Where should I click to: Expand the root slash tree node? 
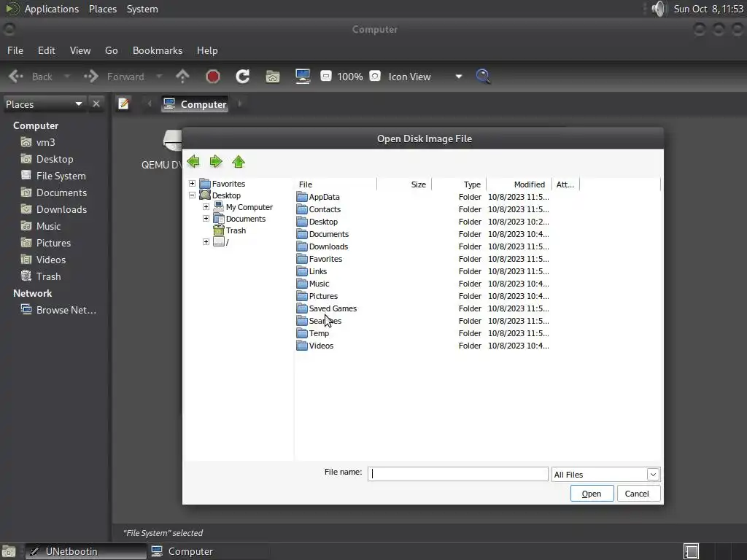[206, 242]
